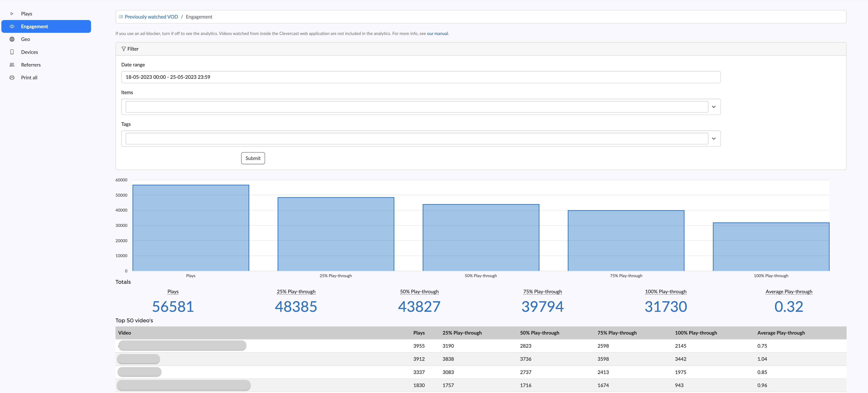Click the 100% Play-through totals label
The image size is (868, 393).
point(666,292)
